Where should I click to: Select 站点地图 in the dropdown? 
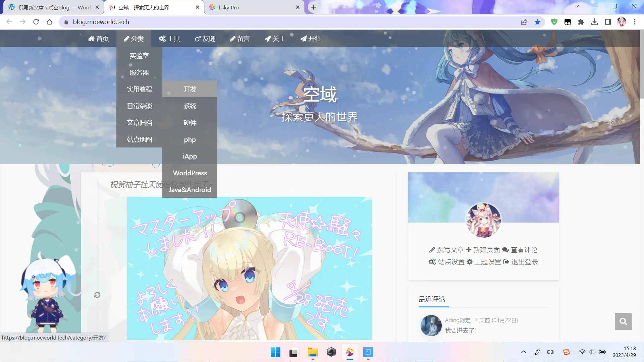coord(139,139)
